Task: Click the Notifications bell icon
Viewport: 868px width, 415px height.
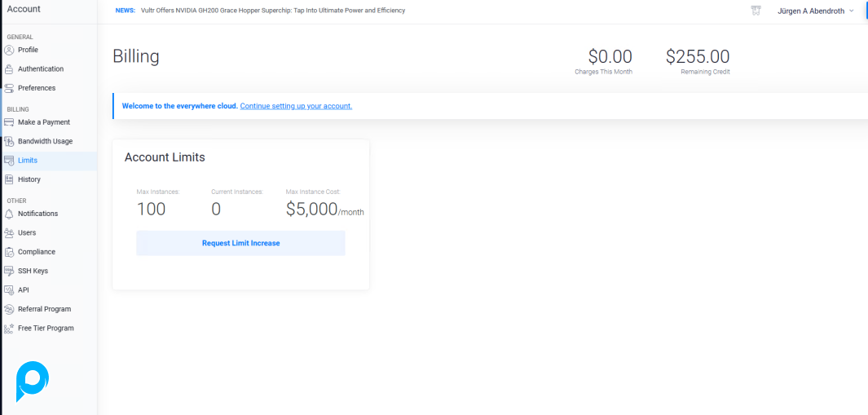Action: pyautogui.click(x=9, y=214)
